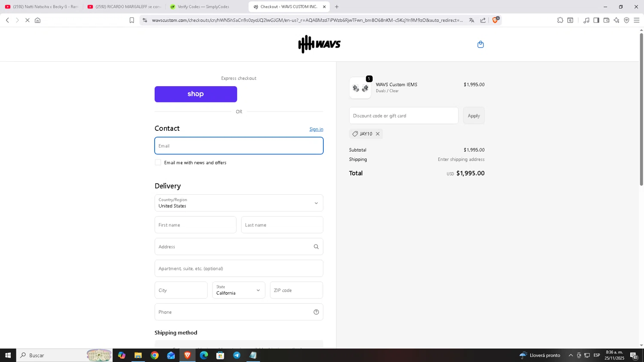The height and width of the screenshot is (362, 644).
Task: Show hidden system tray icons
Action: (571, 355)
